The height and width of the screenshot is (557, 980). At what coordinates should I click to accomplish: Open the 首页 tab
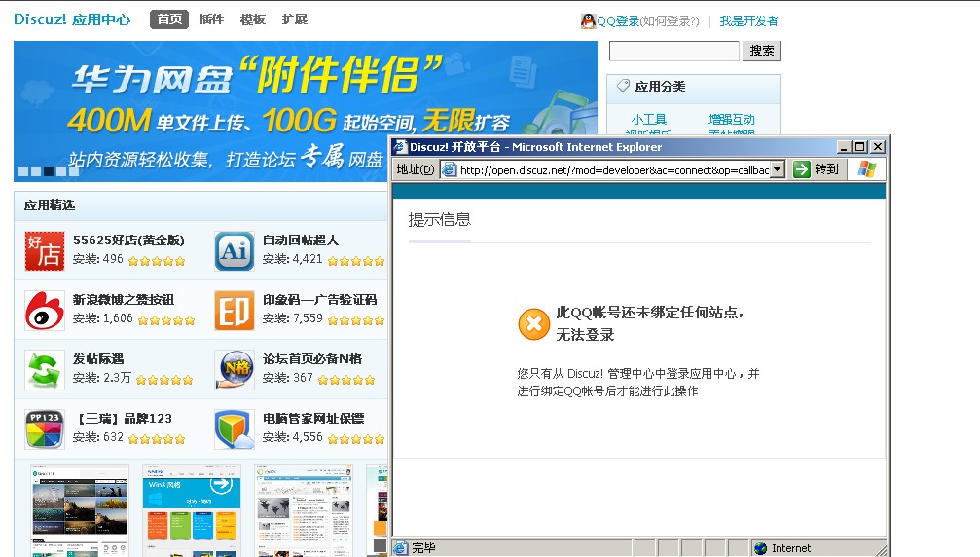pos(169,19)
